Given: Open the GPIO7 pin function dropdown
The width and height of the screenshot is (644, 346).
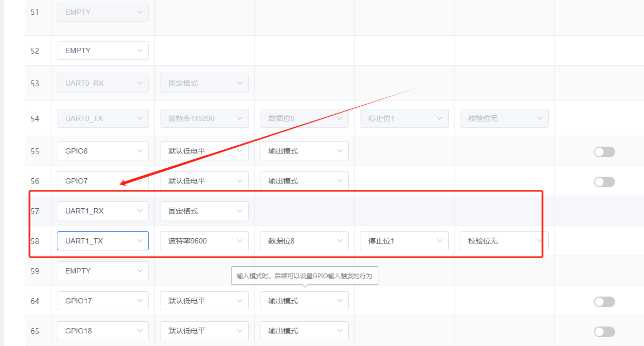Looking at the screenshot, I should [102, 180].
